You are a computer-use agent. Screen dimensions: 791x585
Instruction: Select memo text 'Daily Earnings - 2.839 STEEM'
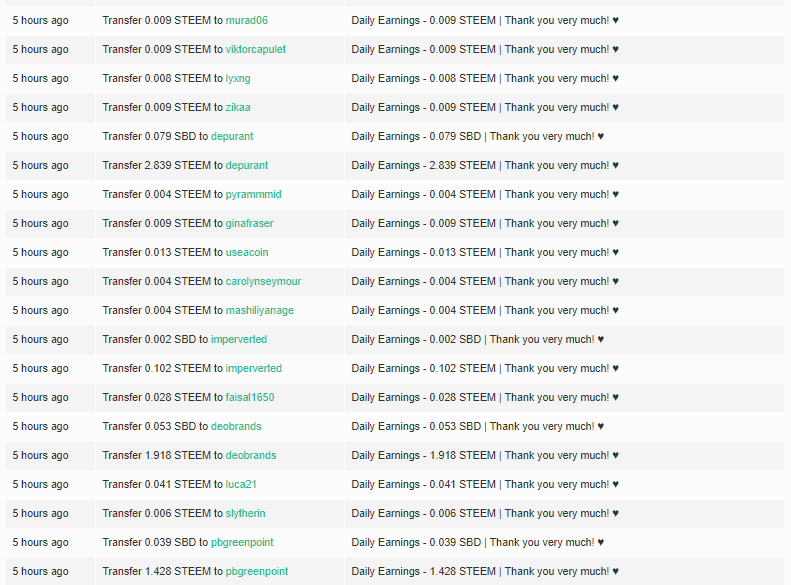coord(424,165)
